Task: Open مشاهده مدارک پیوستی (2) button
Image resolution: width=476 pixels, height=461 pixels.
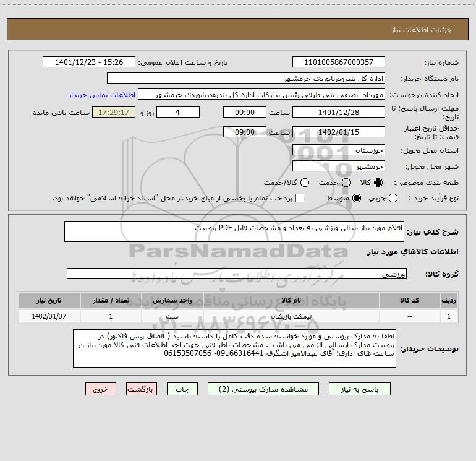Action: pyautogui.click(x=263, y=389)
